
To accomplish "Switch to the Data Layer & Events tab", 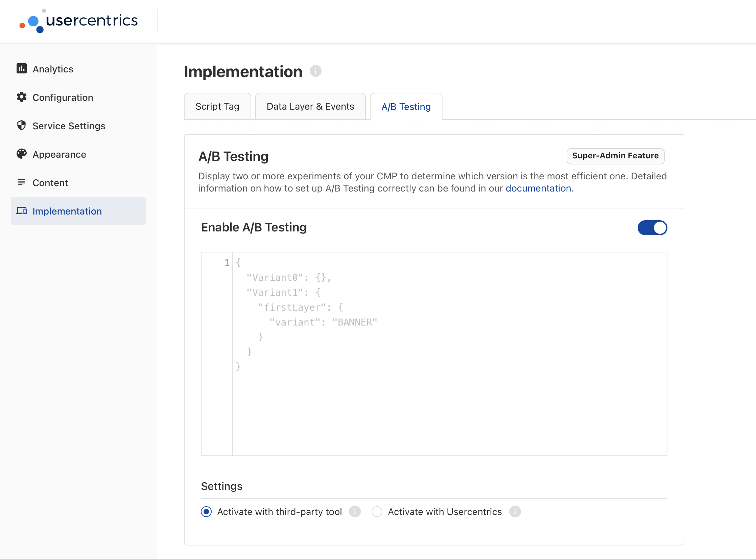I will tap(310, 106).
